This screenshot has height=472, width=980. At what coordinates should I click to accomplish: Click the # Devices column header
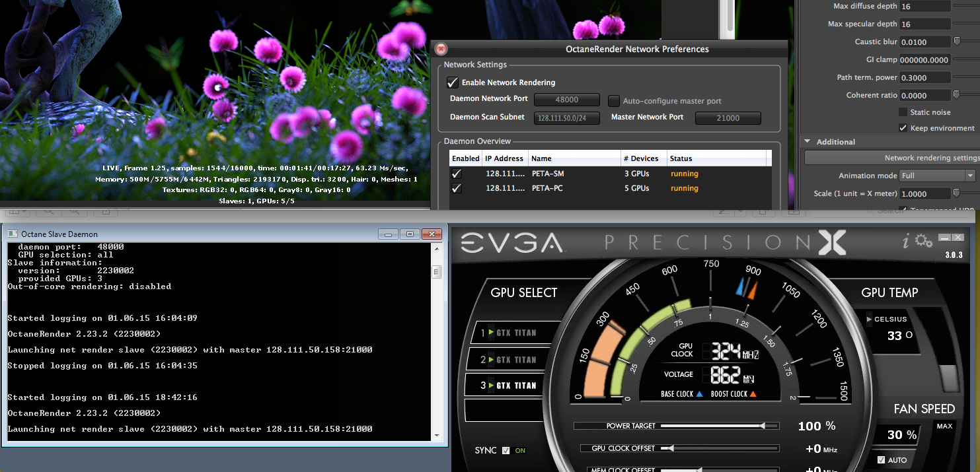pos(644,158)
